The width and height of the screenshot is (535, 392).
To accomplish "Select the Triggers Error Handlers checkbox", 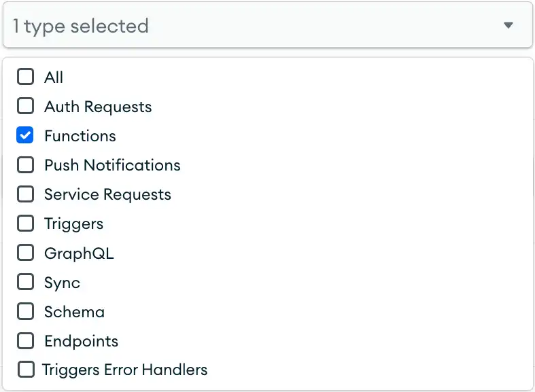I will coord(25,370).
